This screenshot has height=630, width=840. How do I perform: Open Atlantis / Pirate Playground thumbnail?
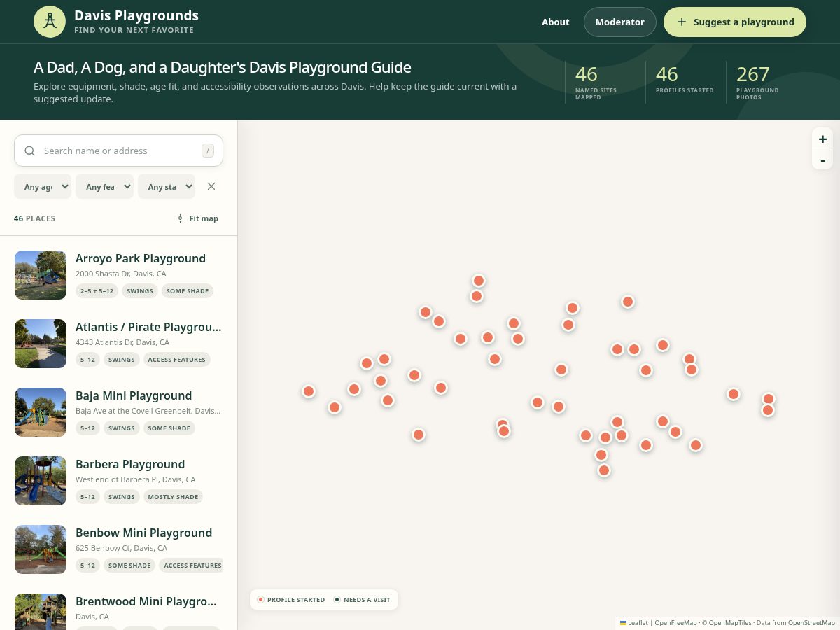pos(41,344)
